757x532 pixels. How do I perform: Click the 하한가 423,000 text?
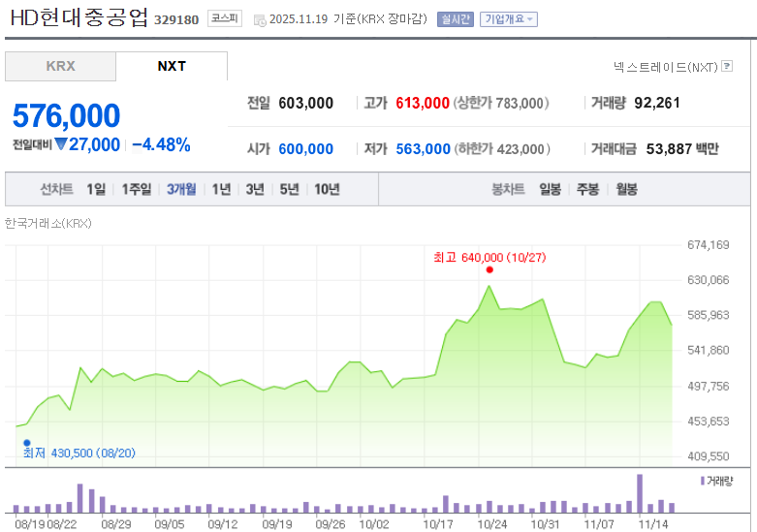502,149
